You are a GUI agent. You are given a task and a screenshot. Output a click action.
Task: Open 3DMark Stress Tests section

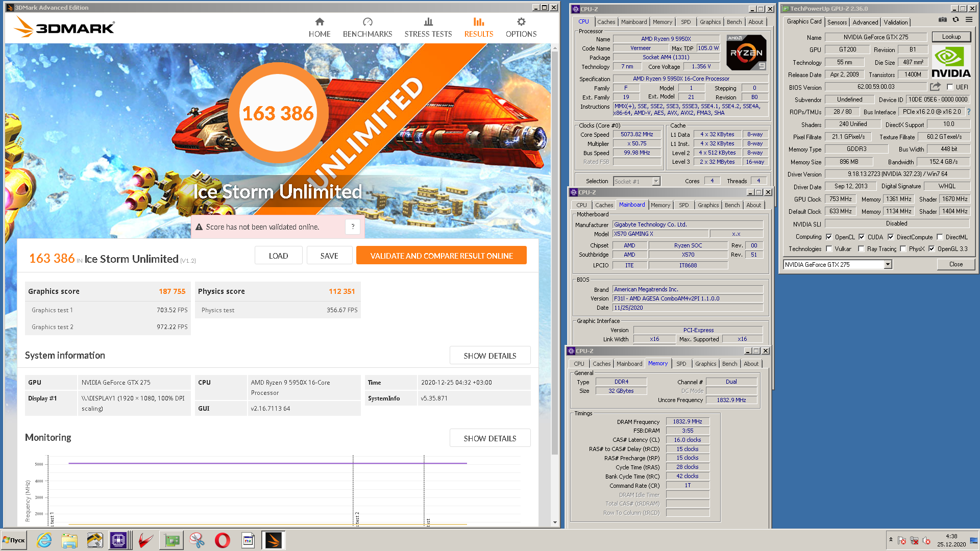point(428,28)
